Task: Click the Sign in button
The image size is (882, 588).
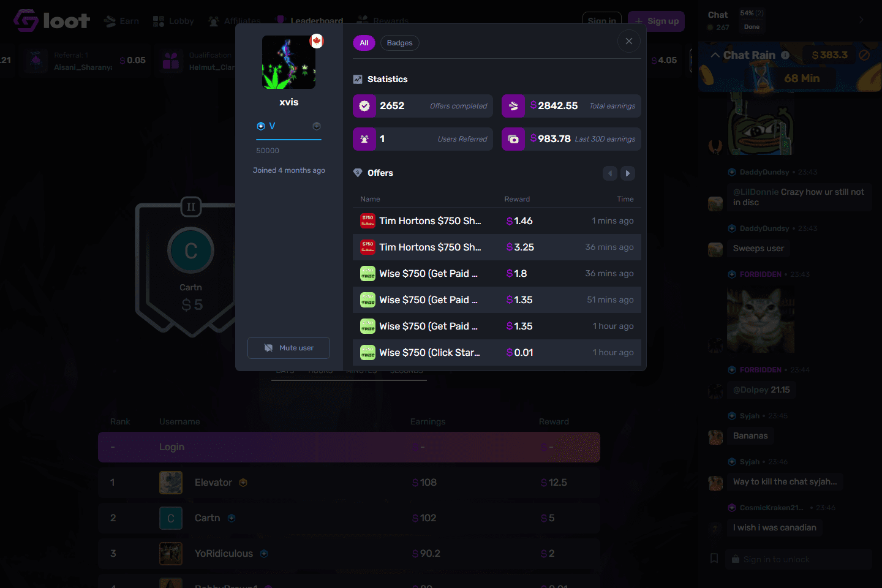Action: click(601, 21)
